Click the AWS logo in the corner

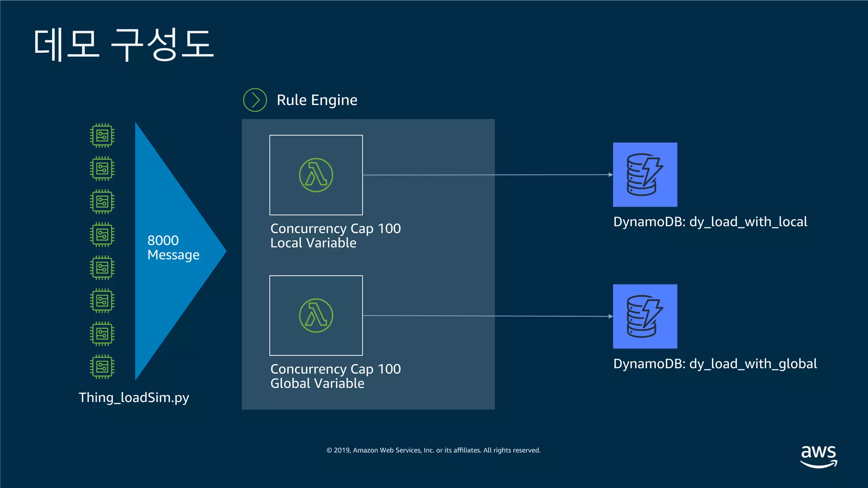818,456
